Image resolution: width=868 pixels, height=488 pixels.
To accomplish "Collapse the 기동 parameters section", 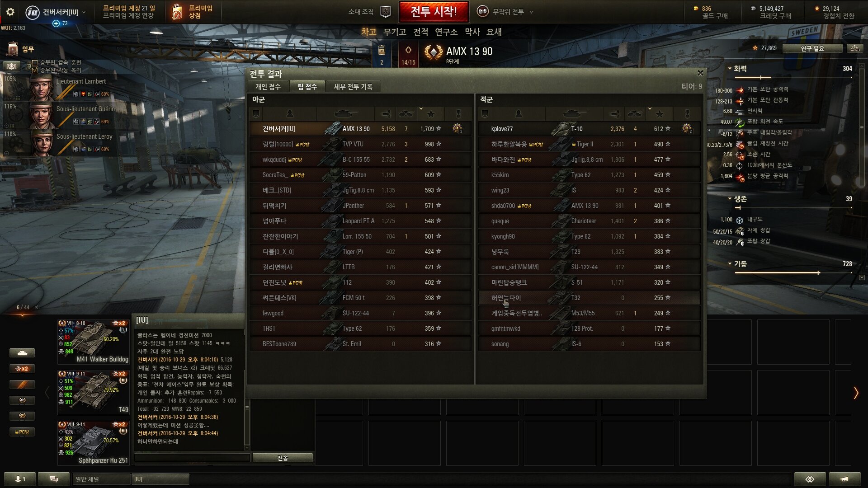I will click(x=730, y=264).
